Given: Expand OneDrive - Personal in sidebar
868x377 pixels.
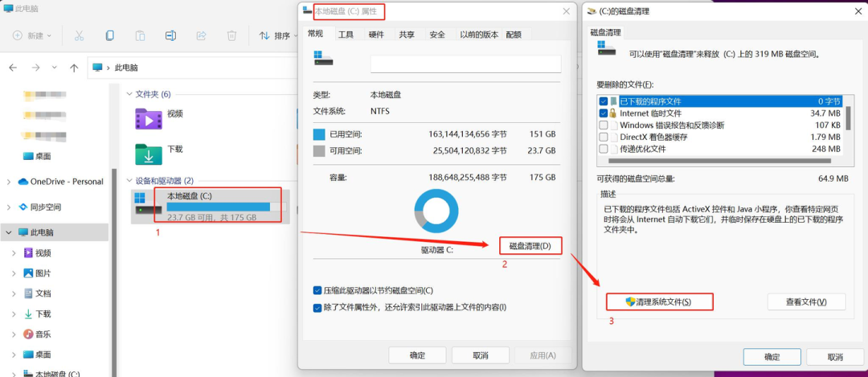Looking at the screenshot, I should click(9, 182).
